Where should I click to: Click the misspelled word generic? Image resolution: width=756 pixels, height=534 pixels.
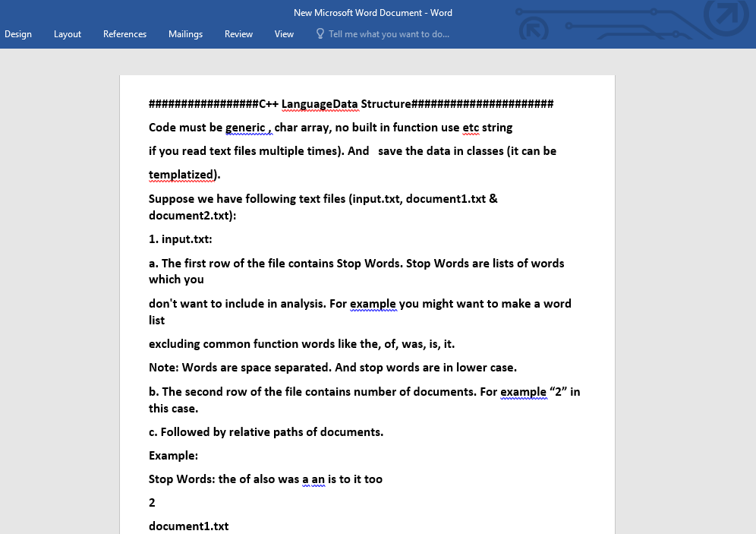(247, 127)
